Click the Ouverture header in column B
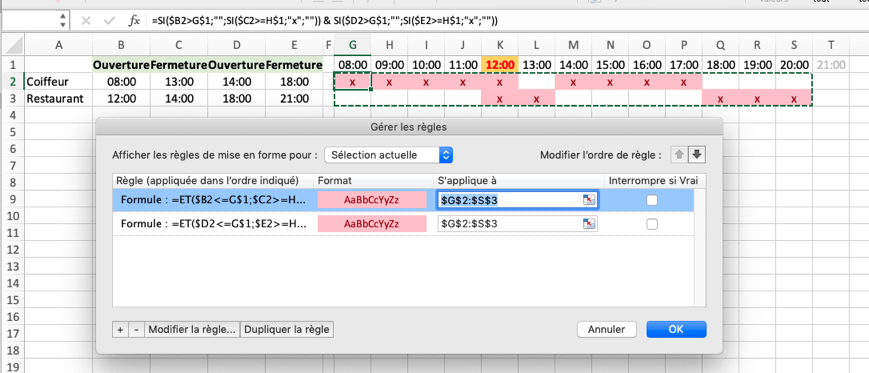Screen dimensions: 869x373 pyautogui.click(x=121, y=65)
